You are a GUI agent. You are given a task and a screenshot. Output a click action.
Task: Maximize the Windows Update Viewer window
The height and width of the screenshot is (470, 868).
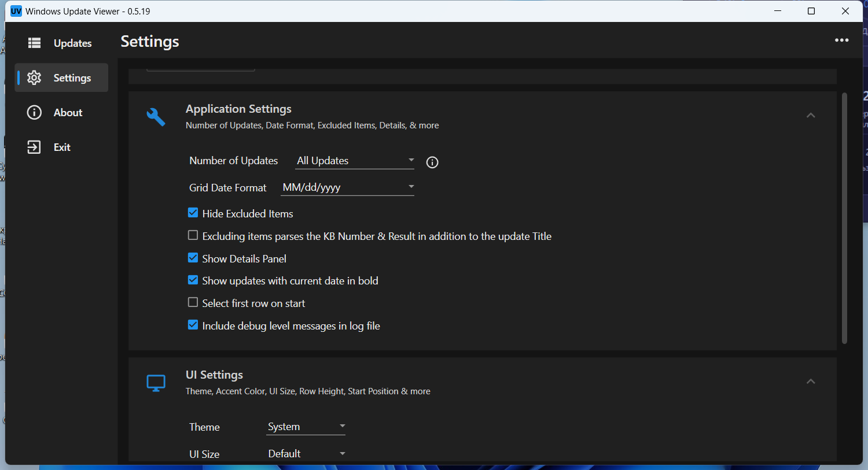click(x=811, y=11)
